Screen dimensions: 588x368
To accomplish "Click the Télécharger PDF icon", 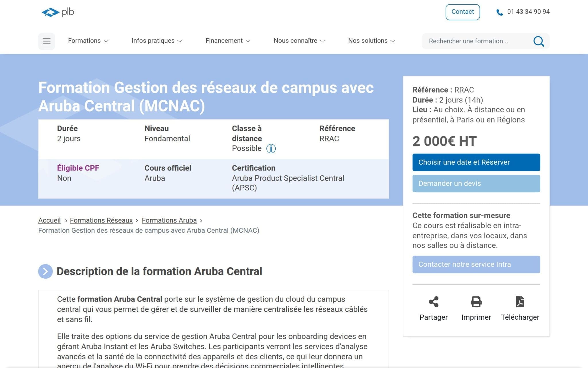I will pyautogui.click(x=520, y=302).
